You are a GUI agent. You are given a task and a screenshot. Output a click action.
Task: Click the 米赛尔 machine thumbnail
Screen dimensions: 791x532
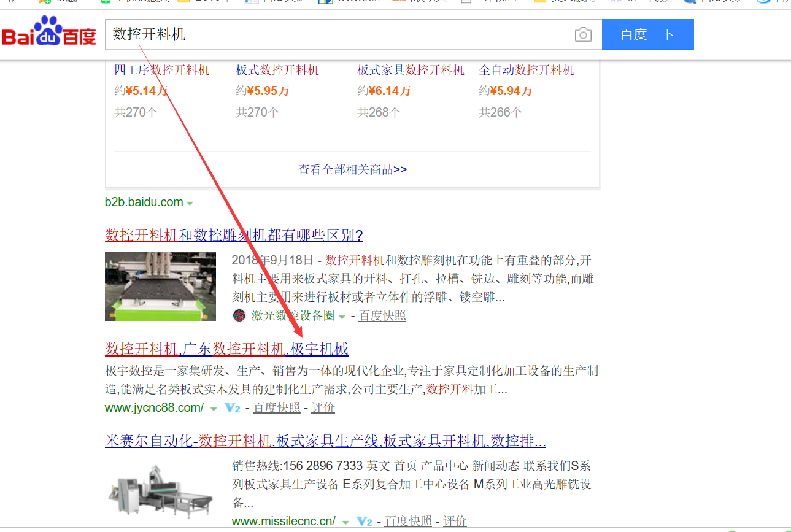(160, 492)
